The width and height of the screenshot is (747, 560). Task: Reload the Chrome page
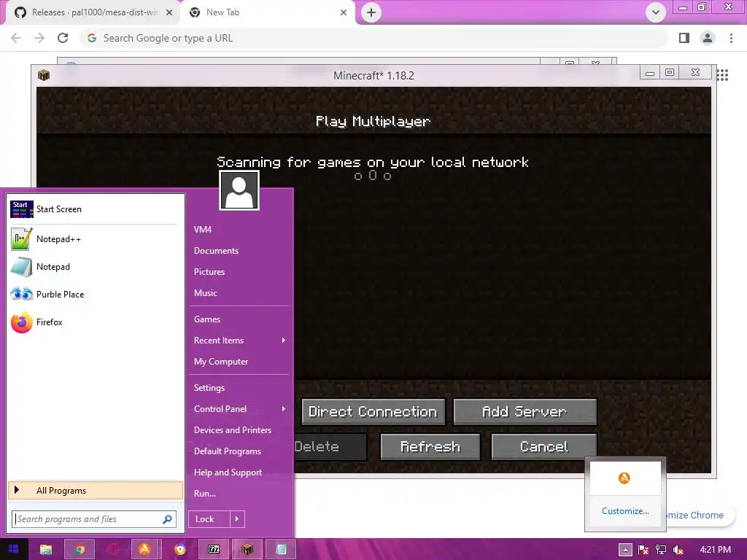pos(63,38)
